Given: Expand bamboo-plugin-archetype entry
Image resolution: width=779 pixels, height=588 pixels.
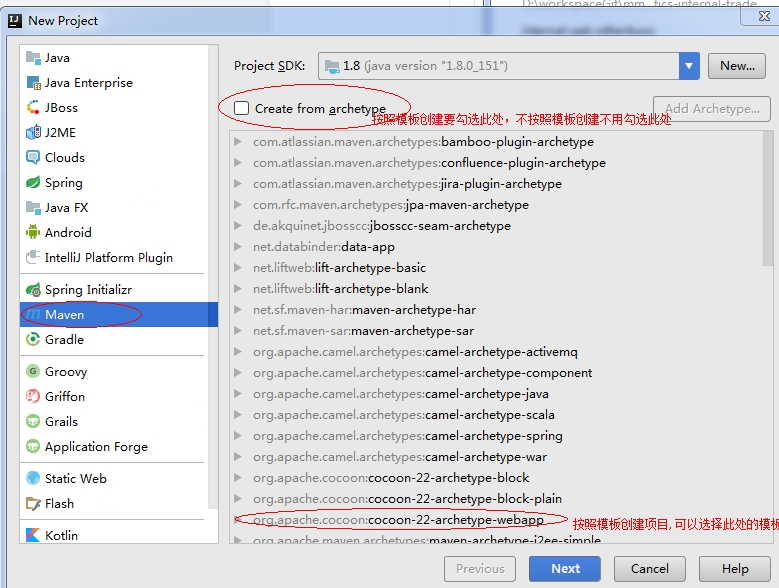Looking at the screenshot, I should pyautogui.click(x=238, y=142).
